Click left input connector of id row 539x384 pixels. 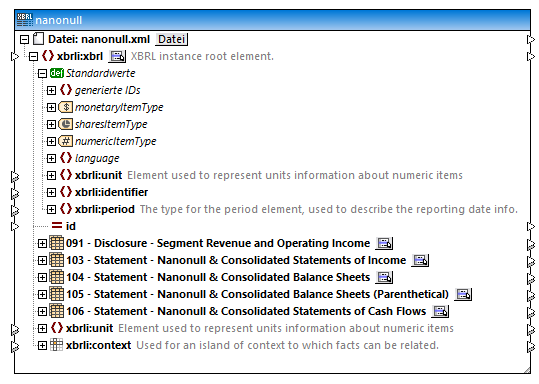14,227
